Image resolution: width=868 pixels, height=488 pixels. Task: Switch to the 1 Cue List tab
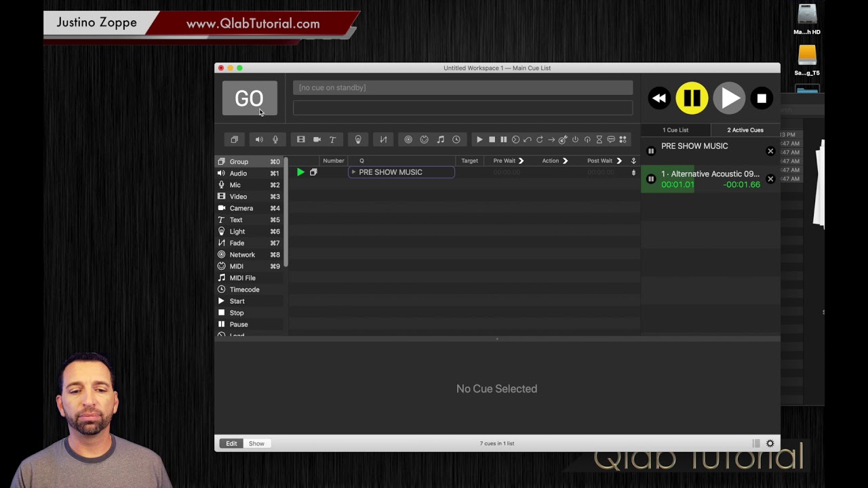tap(675, 130)
